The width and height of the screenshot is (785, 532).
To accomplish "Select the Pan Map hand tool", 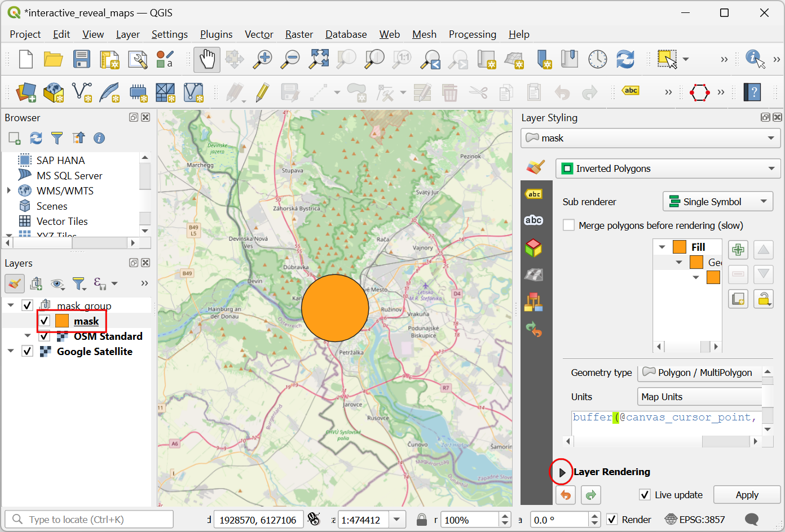I will 206,59.
